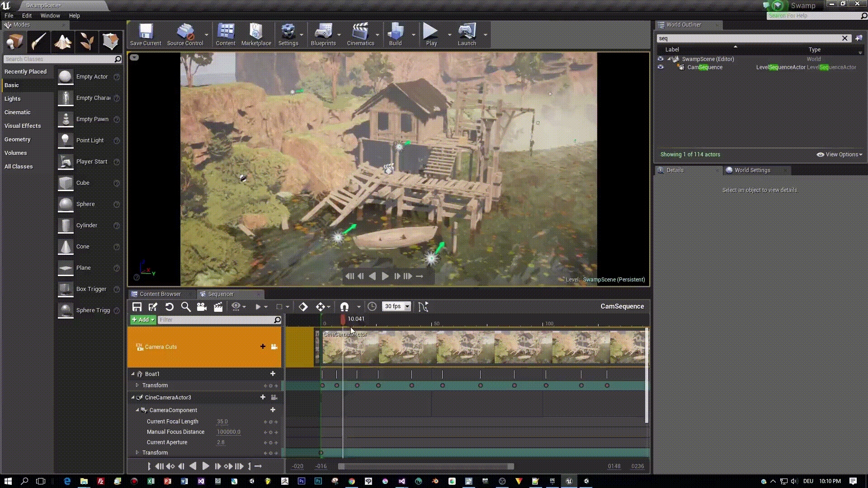
Task: Click the Camera Add icon in Sequencer
Action: click(202, 306)
